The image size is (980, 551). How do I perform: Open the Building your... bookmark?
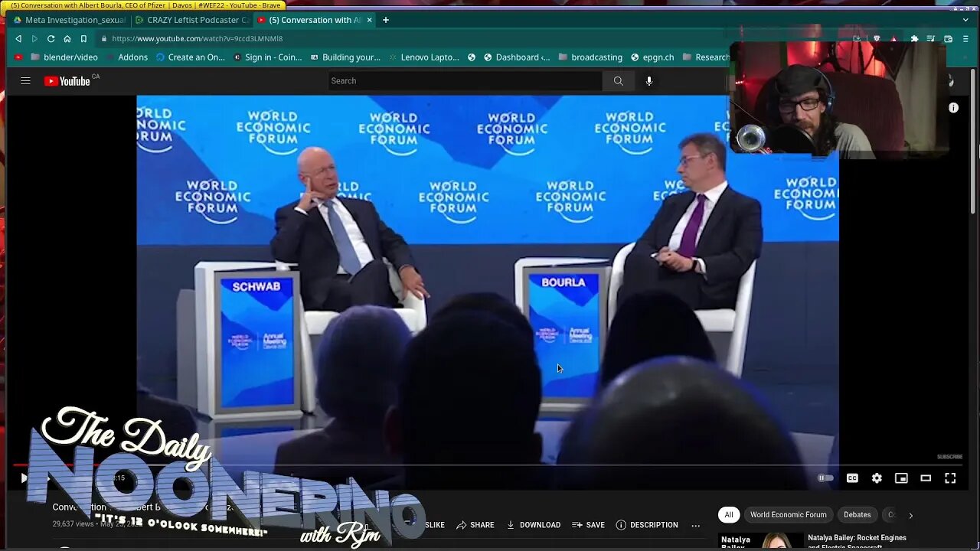tap(345, 57)
